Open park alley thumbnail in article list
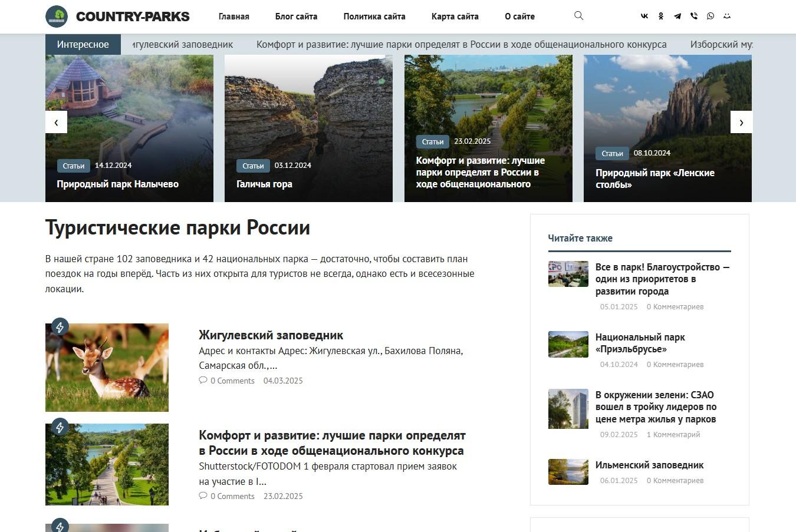796x532 pixels. [x=107, y=464]
